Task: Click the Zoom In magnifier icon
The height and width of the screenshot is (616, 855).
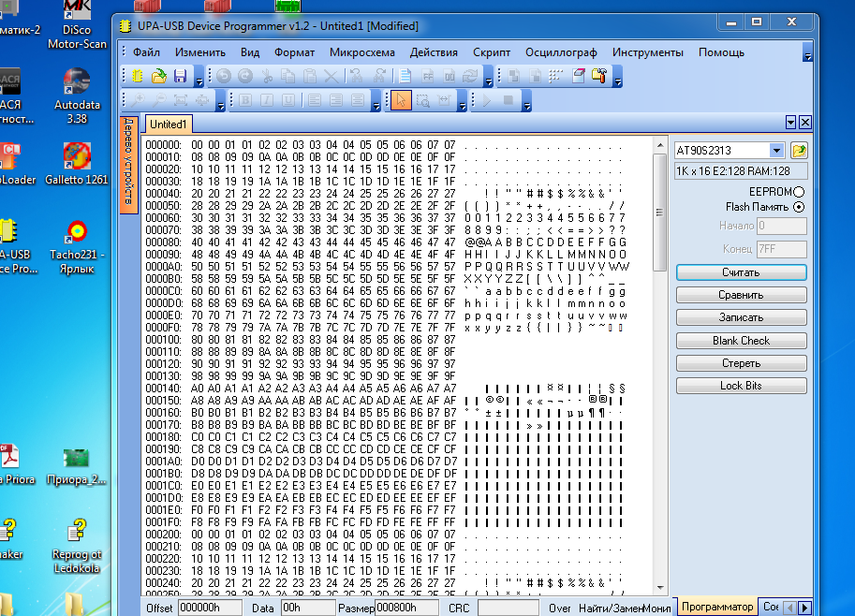Action: [138, 101]
